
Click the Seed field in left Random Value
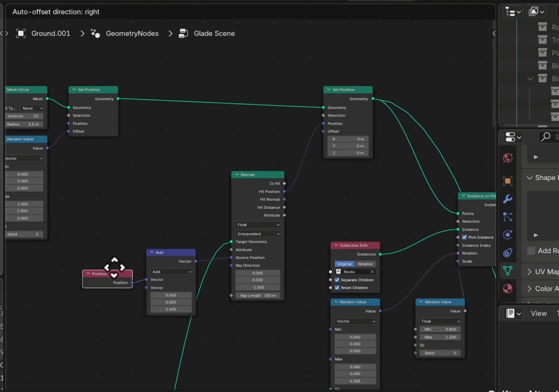pyautogui.click(x=23, y=234)
